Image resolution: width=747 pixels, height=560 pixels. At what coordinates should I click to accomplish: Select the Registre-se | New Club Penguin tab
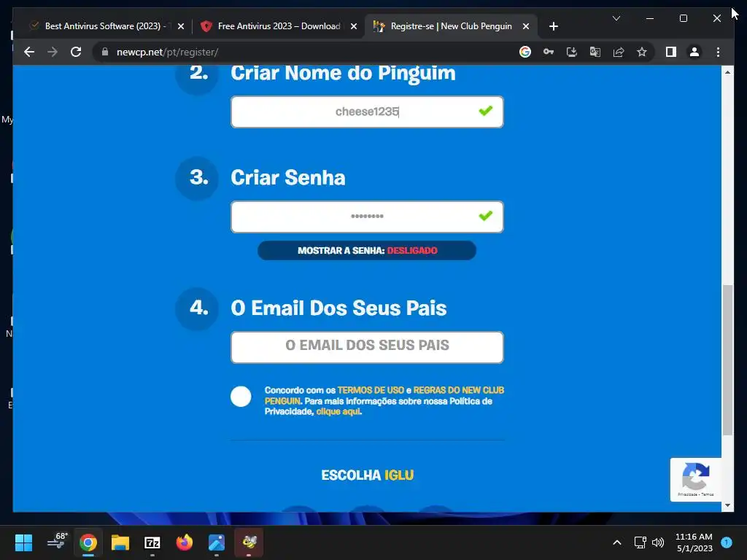click(451, 26)
